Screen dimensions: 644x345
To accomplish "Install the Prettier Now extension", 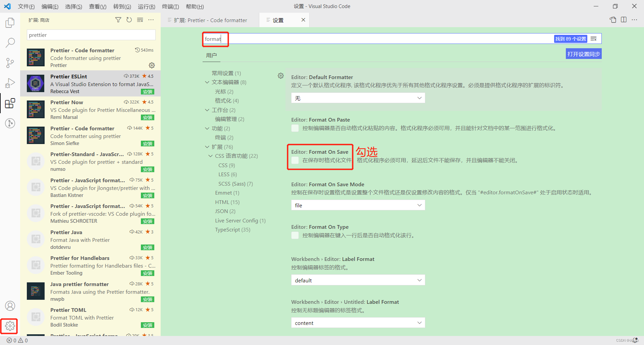I will coord(148,118).
